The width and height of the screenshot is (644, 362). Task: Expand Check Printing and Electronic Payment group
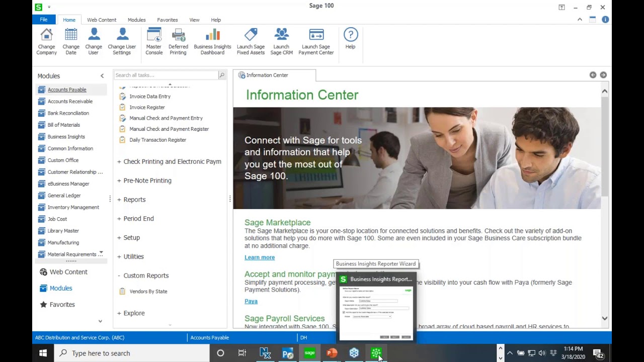(x=169, y=161)
